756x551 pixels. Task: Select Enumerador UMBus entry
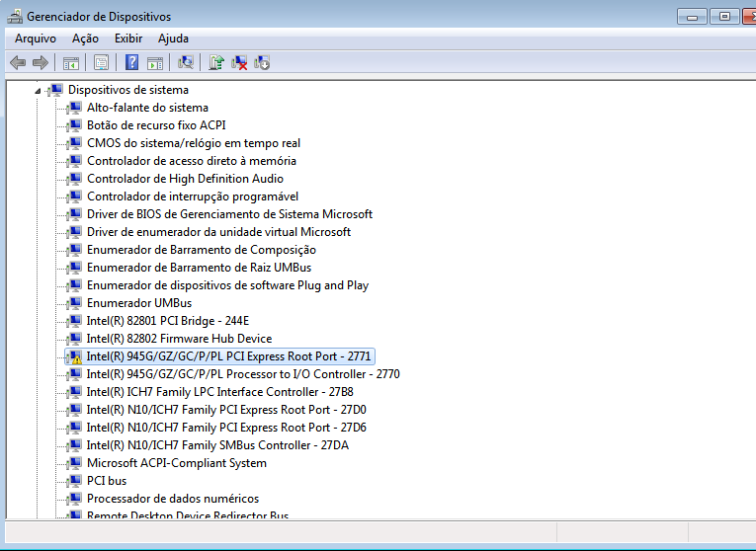[139, 303]
